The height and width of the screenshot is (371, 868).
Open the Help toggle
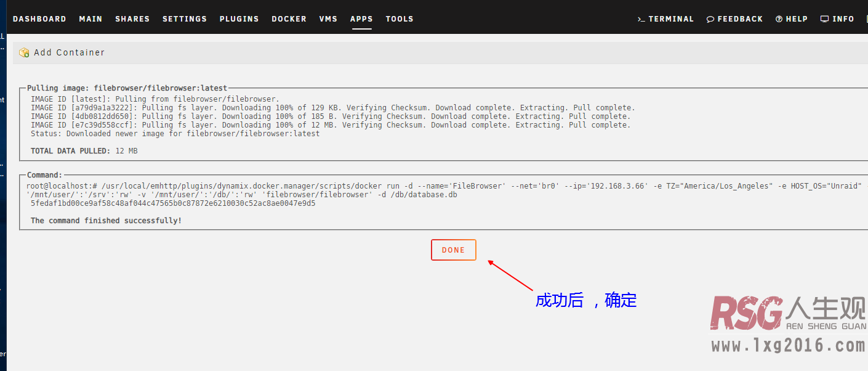(x=792, y=19)
